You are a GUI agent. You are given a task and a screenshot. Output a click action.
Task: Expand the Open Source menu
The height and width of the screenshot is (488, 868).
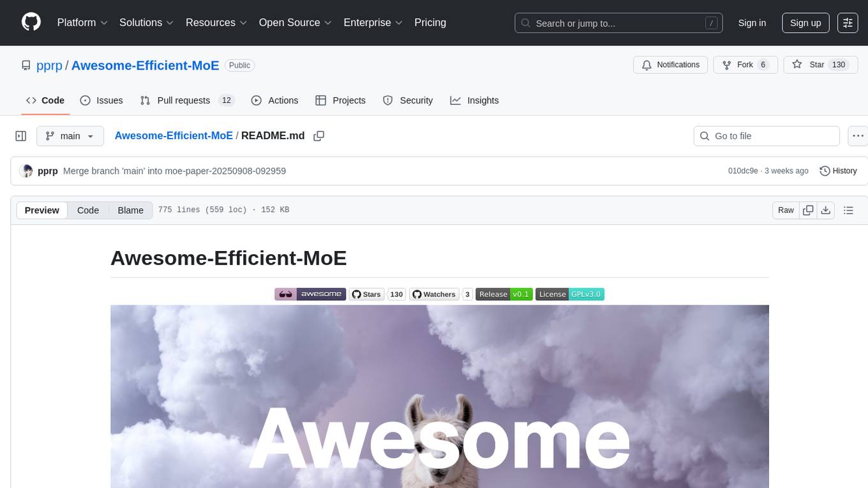pyautogui.click(x=295, y=22)
